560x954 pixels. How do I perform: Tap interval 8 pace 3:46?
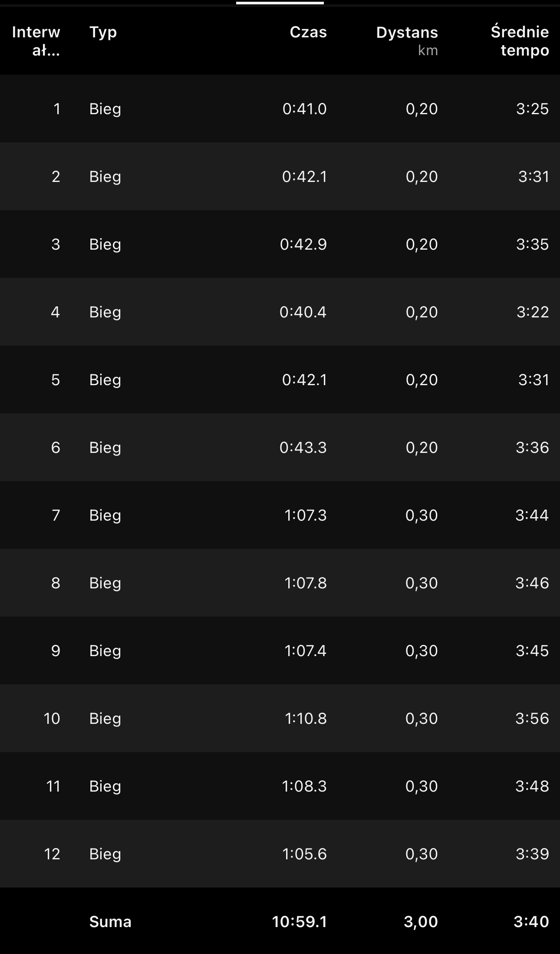[532, 583]
